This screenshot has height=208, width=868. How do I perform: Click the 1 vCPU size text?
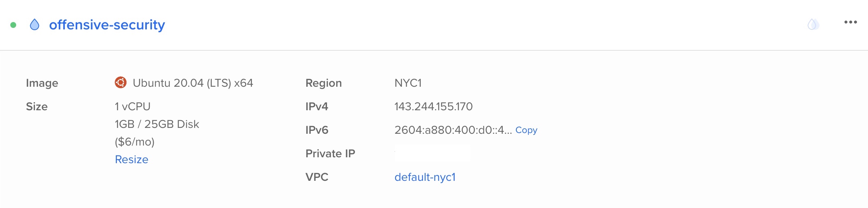click(x=133, y=107)
